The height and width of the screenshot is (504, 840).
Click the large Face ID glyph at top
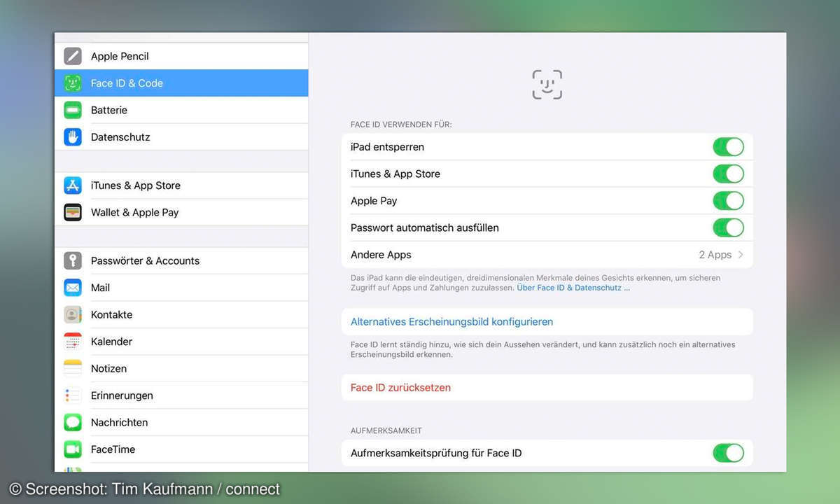pyautogui.click(x=547, y=85)
